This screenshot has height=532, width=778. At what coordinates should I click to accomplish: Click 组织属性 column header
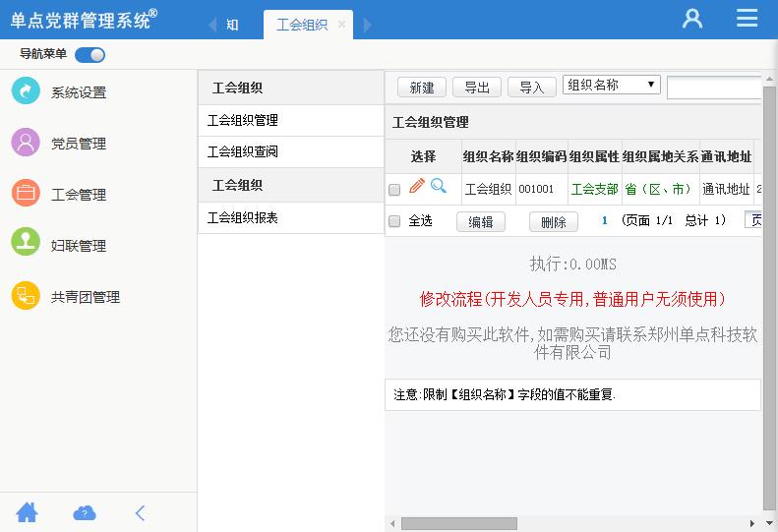click(594, 156)
